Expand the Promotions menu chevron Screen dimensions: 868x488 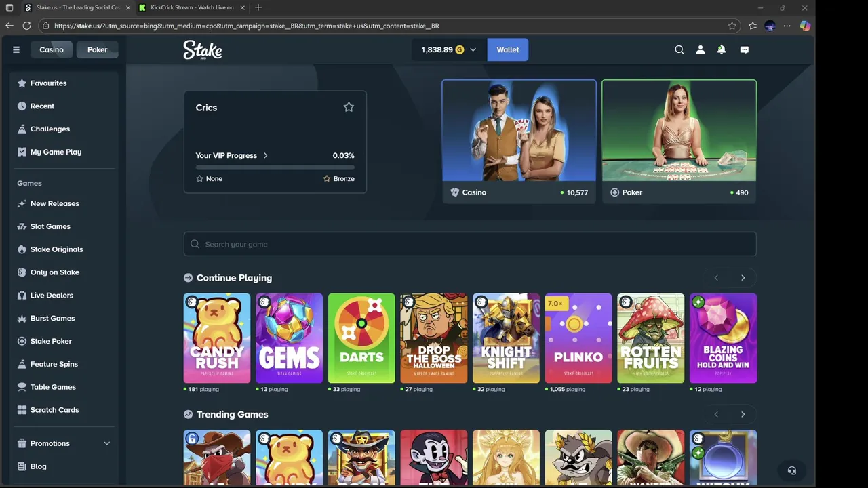(x=106, y=443)
